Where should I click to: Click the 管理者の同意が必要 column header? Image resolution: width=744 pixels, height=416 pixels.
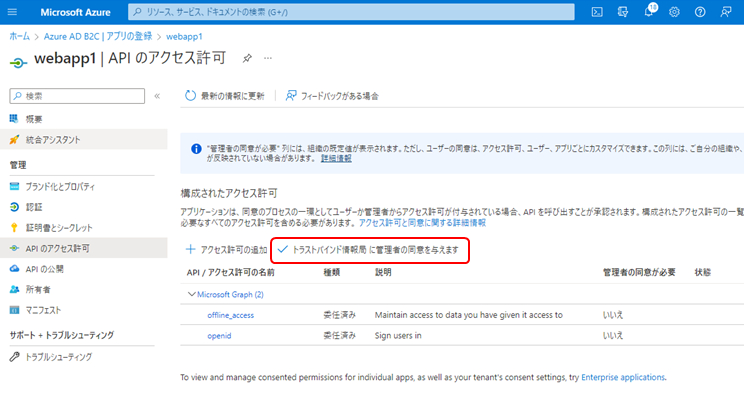tap(639, 272)
